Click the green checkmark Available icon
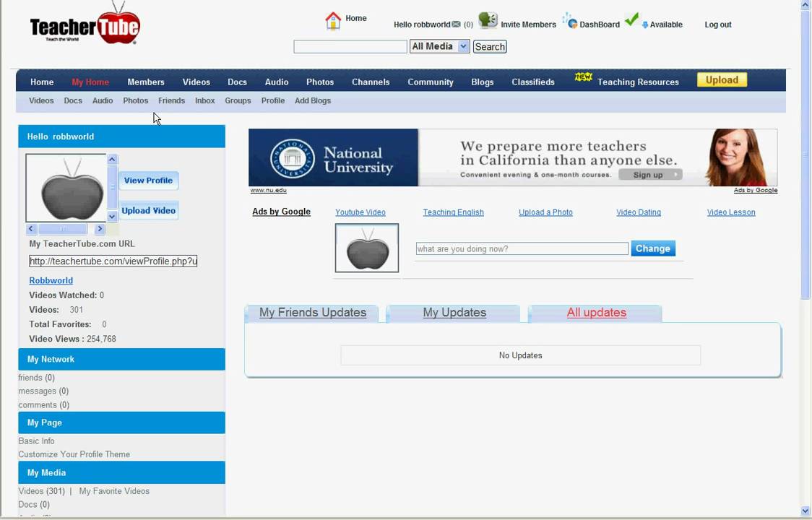The height and width of the screenshot is (520, 812). tap(631, 19)
